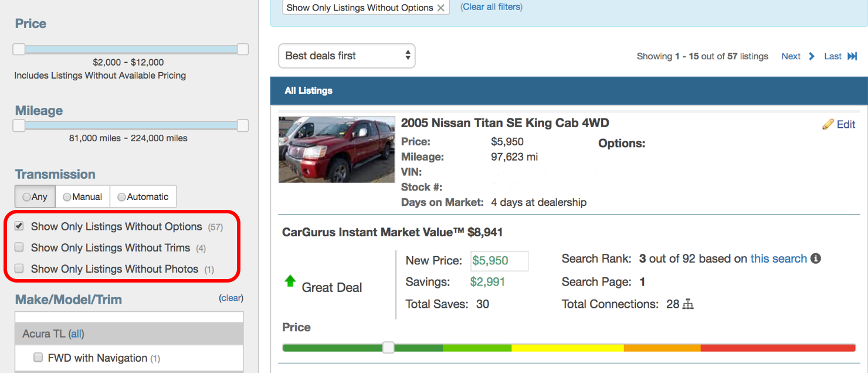Click the info icon next to 'this search'
The height and width of the screenshot is (374, 868).
pyautogui.click(x=815, y=259)
